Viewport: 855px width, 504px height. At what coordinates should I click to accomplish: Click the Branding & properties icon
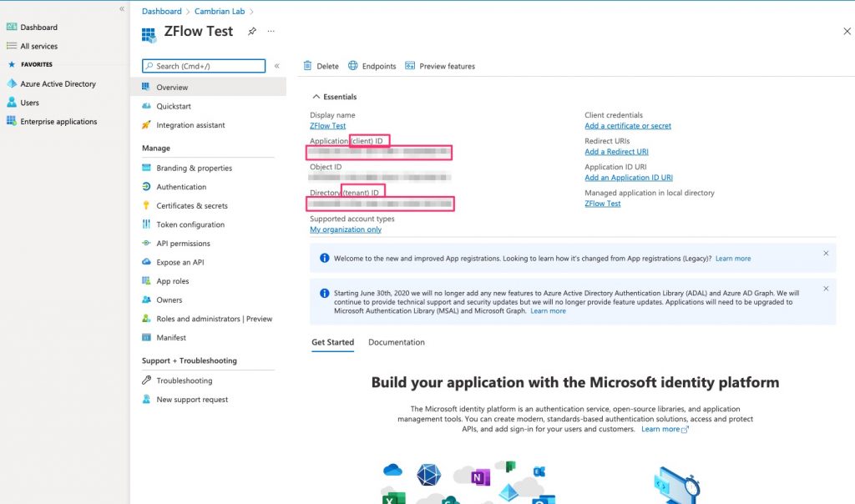click(x=146, y=168)
